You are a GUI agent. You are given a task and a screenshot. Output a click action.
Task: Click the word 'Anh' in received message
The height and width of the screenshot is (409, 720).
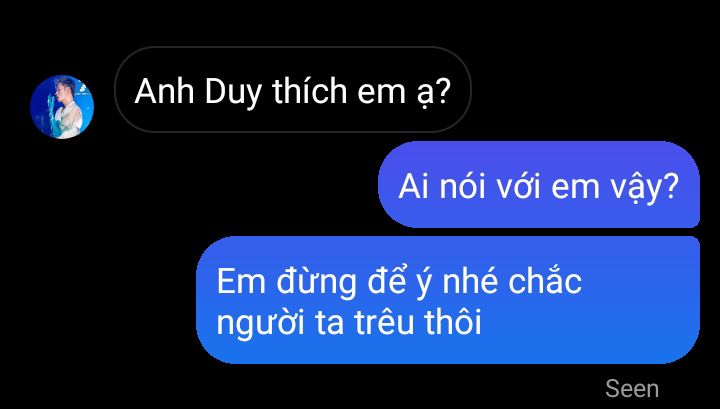(164, 91)
